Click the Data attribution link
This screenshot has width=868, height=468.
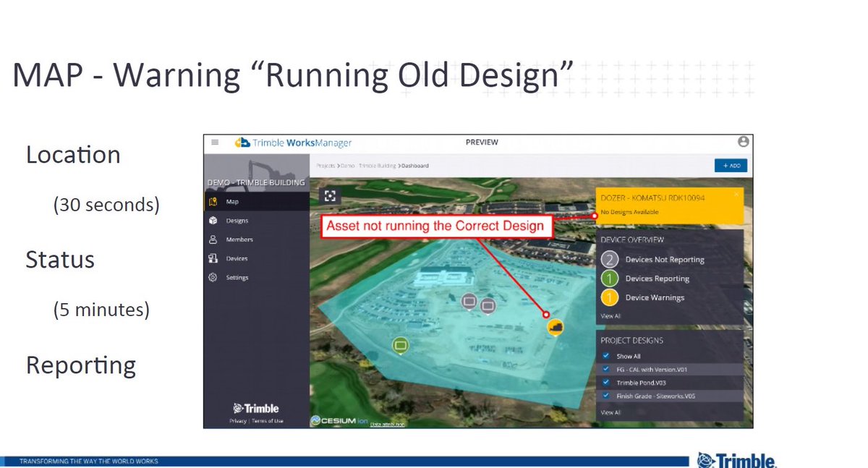pos(387,424)
